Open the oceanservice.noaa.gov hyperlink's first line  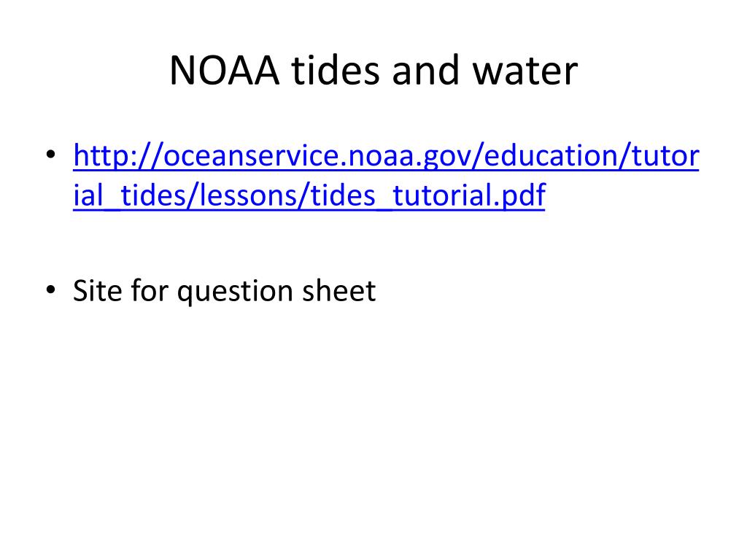click(386, 157)
